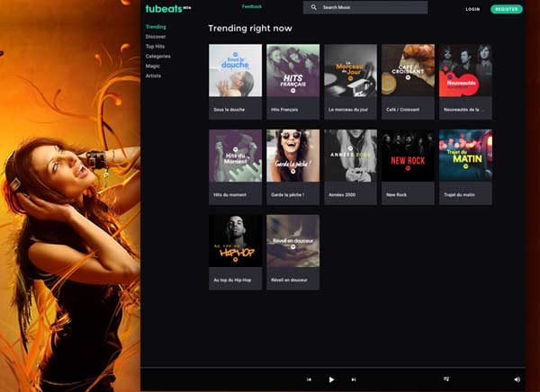Screen dimensions: 540x392
Task: Select Trending in the sidebar
Action: [x=156, y=27]
